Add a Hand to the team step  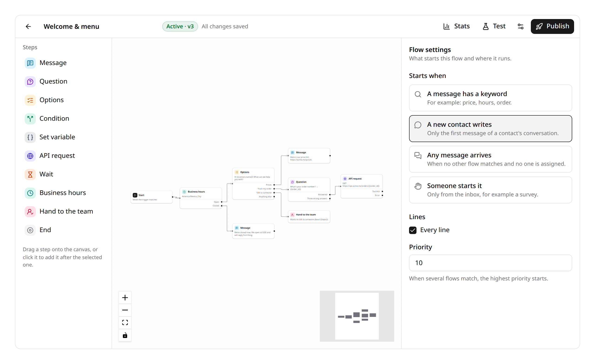click(x=63, y=211)
